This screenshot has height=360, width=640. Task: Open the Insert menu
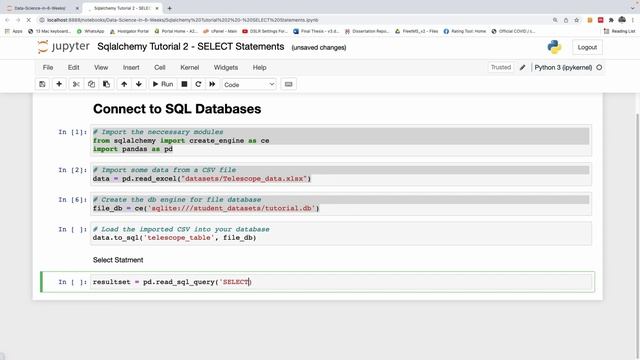[131, 67]
